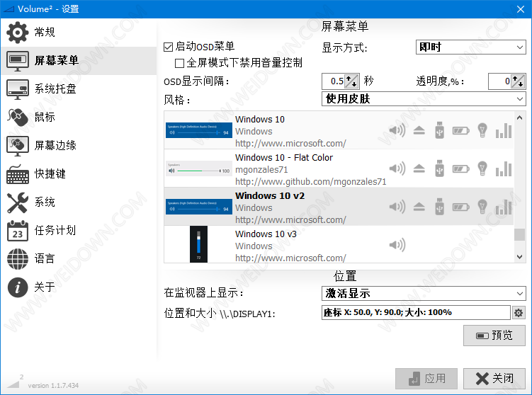Click the 透明度 value field
The image size is (532, 395).
tap(500, 81)
